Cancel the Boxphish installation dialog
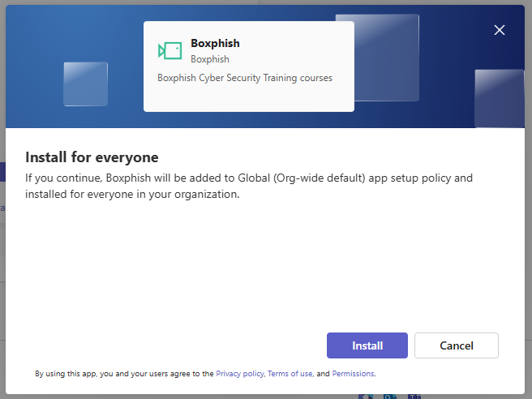Viewport: 532px width, 399px height. coord(457,345)
